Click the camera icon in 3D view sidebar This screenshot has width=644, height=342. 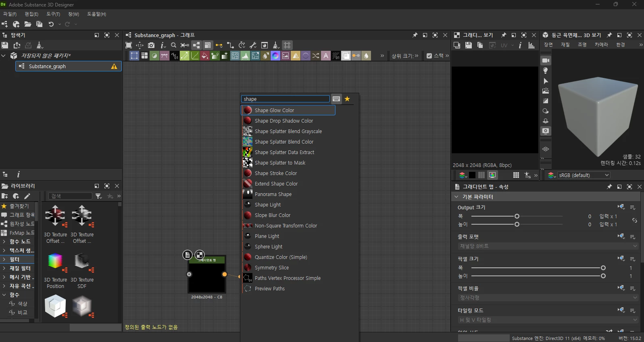[546, 60]
